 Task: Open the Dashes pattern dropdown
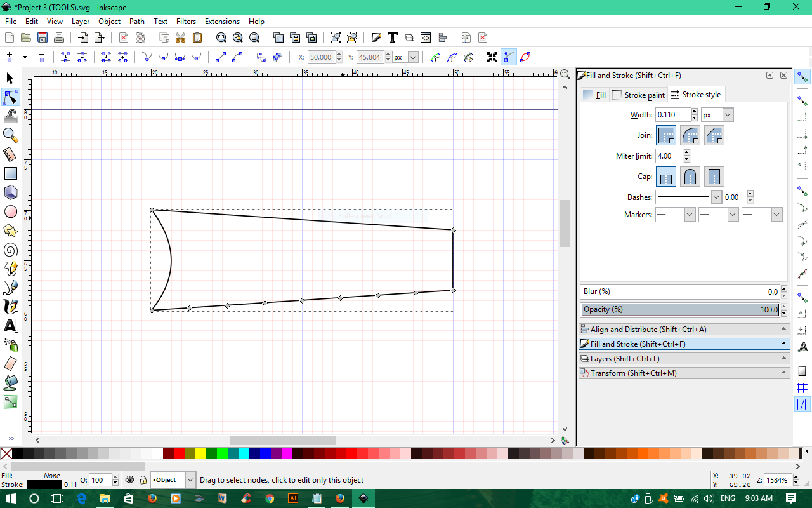[716, 197]
